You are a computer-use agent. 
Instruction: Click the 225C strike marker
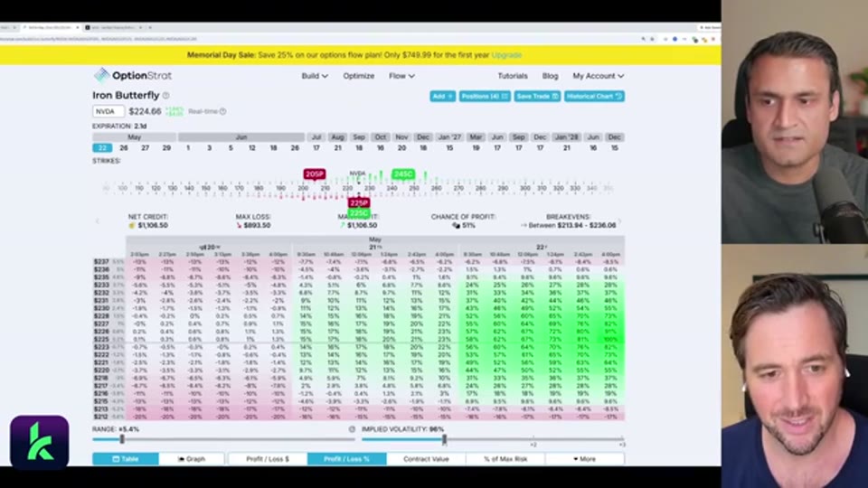click(x=359, y=213)
